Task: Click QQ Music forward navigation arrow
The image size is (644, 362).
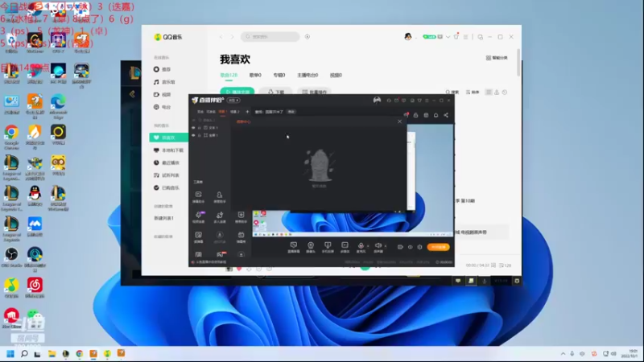Action: coord(232,37)
